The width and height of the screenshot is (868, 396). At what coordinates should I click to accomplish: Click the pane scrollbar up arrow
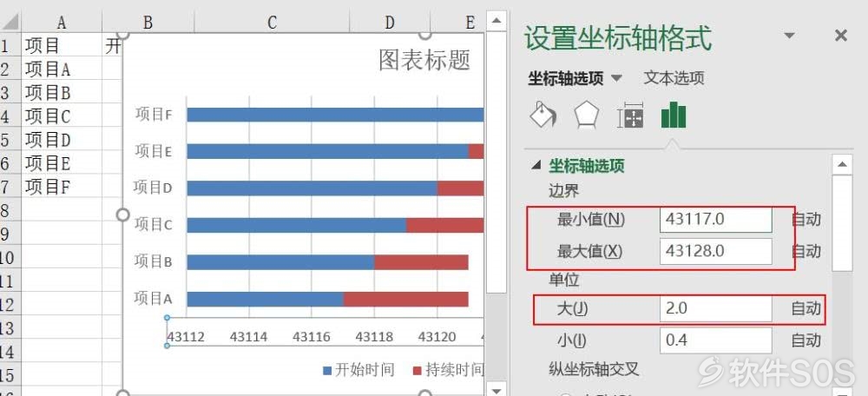(842, 164)
